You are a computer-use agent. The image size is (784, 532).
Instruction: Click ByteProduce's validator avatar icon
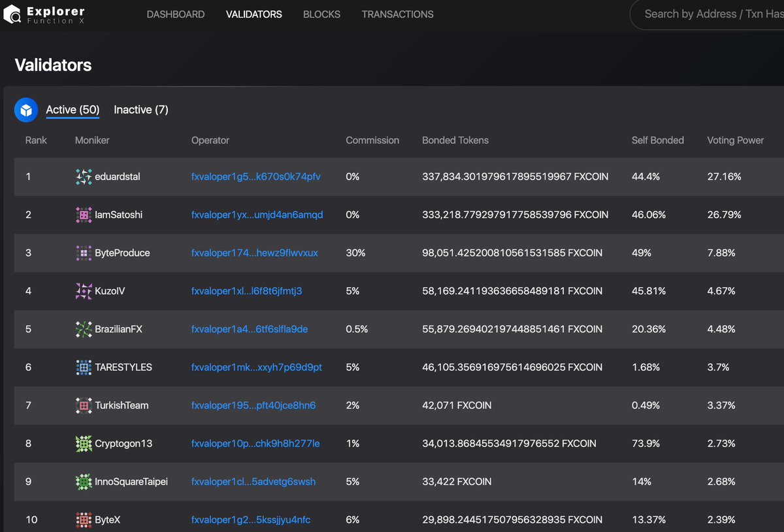[84, 253]
